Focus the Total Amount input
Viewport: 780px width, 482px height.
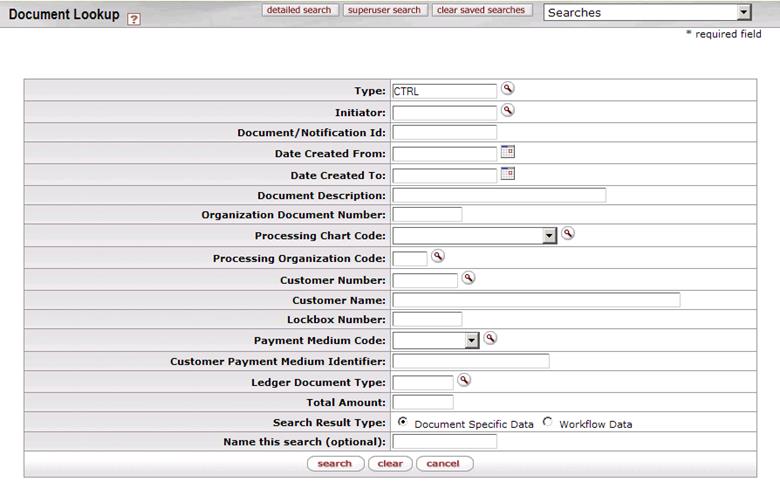coord(423,402)
